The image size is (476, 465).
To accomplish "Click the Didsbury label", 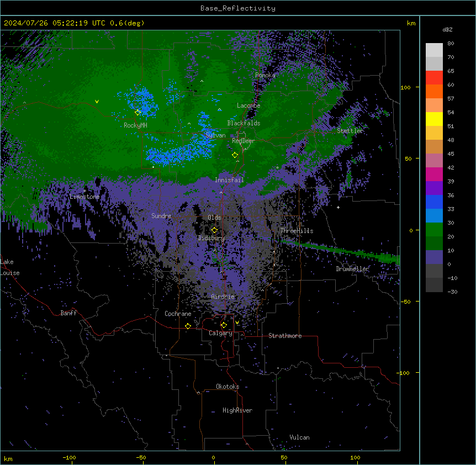I will tap(211, 238).
